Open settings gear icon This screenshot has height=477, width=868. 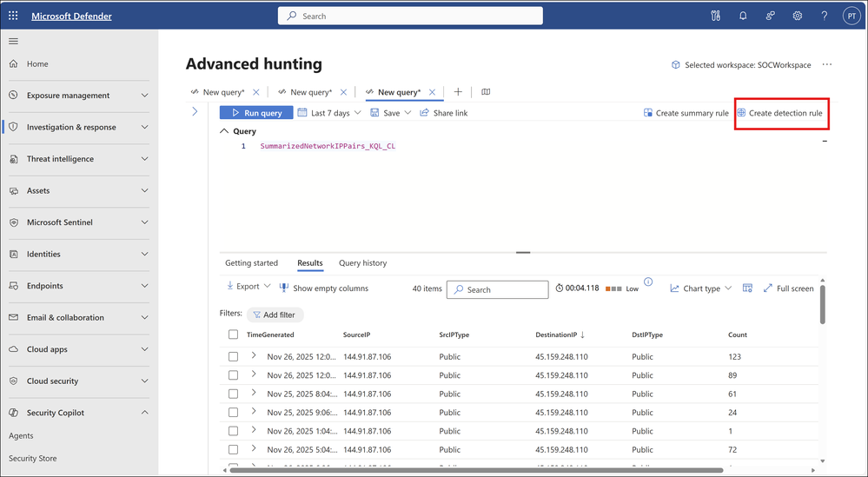797,16
